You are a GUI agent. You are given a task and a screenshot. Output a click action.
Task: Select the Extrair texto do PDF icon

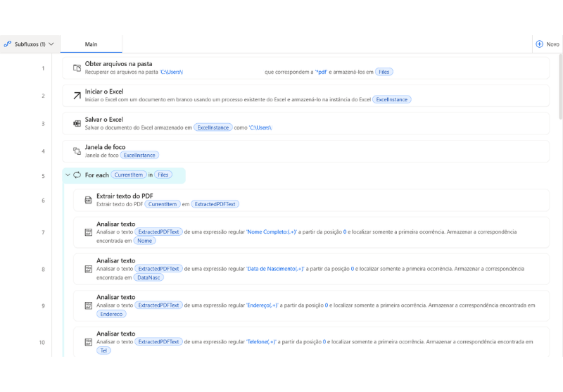coord(89,200)
